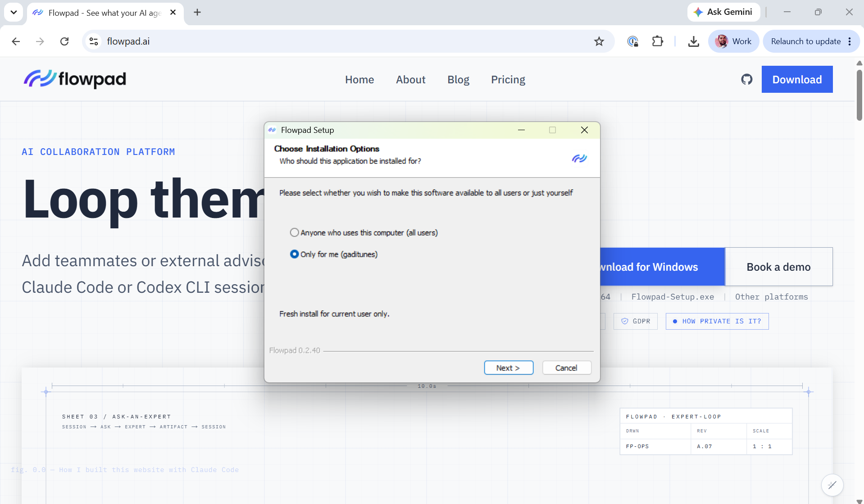Screen dimensions: 864x504
Task: Click the password manager key icon
Action: 633,41
